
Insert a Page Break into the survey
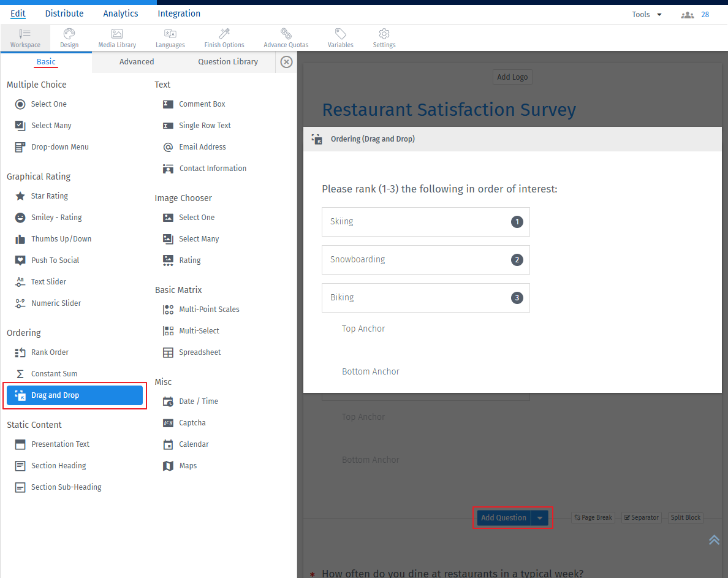593,517
